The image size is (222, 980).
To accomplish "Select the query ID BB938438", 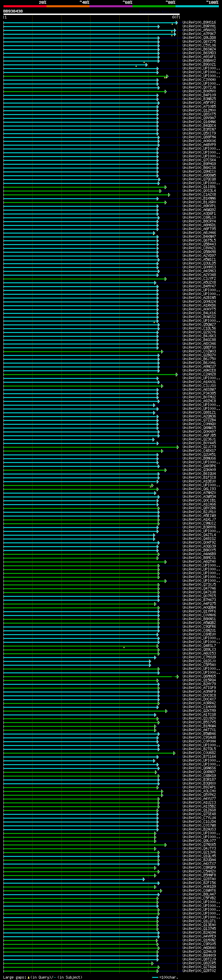I will click(13, 11).
